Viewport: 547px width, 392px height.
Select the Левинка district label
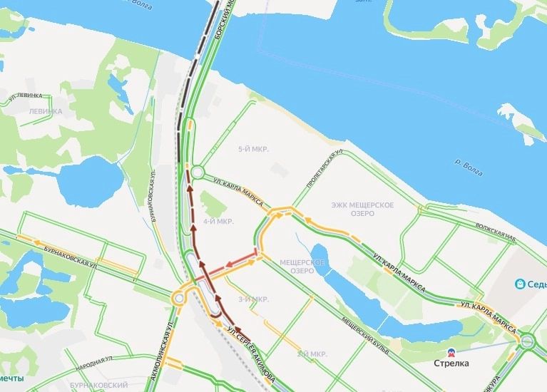(x=46, y=111)
